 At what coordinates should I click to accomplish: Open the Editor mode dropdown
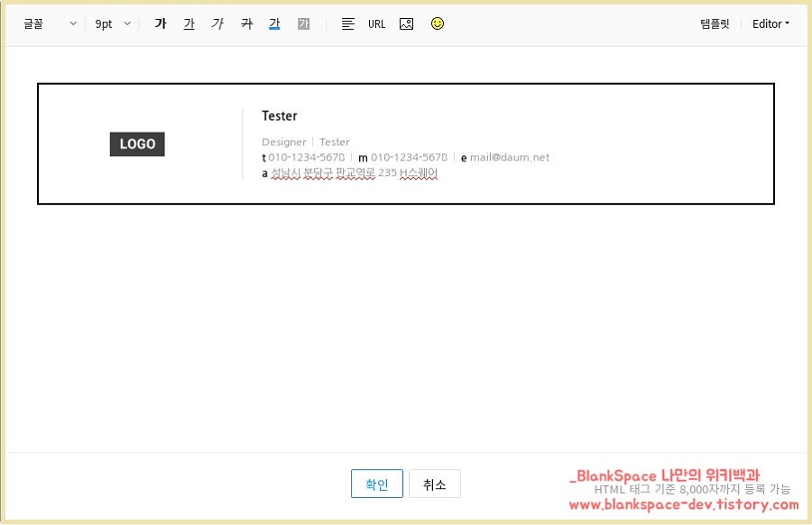point(770,23)
